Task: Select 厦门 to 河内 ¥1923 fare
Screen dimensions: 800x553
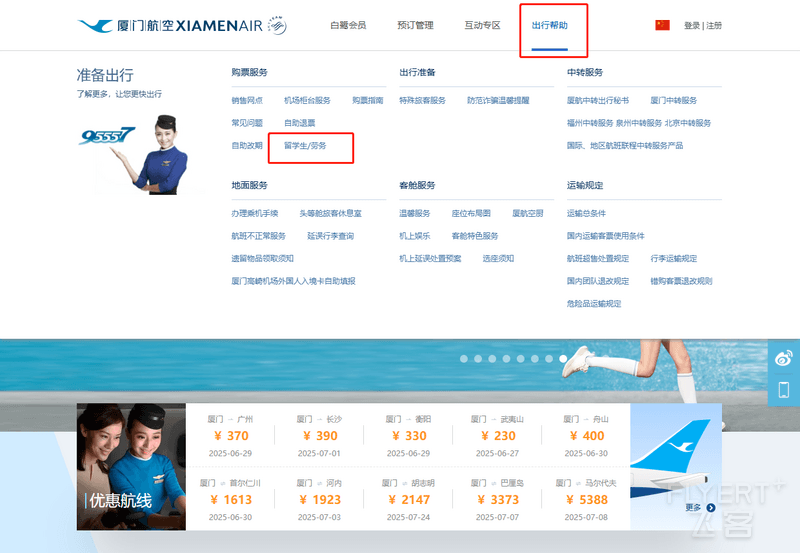Action: [x=319, y=499]
